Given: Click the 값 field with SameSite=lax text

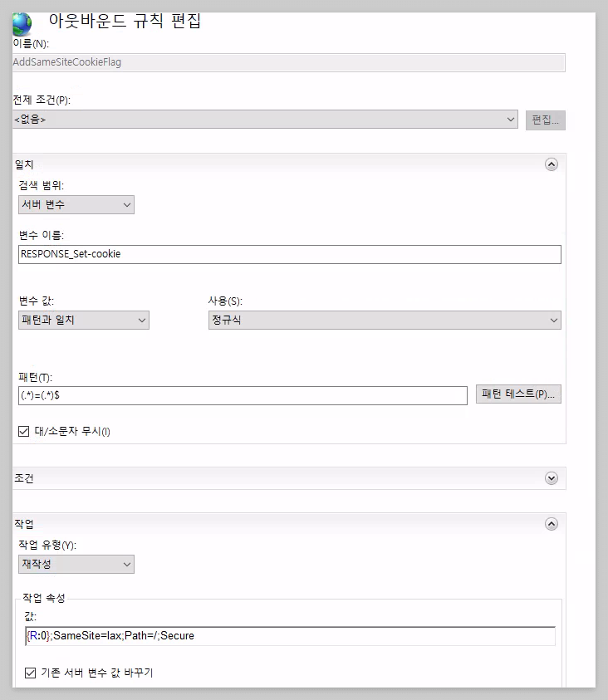Looking at the screenshot, I should pos(290,636).
